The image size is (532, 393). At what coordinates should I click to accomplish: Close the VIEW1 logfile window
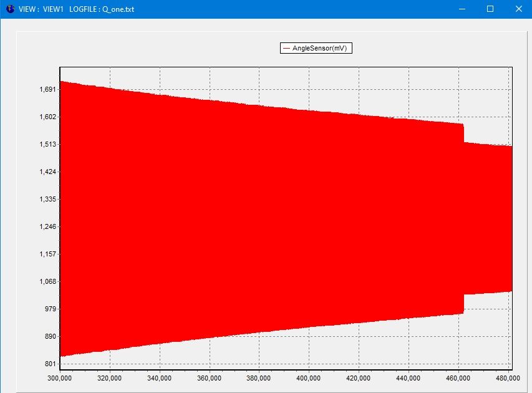[x=518, y=9]
